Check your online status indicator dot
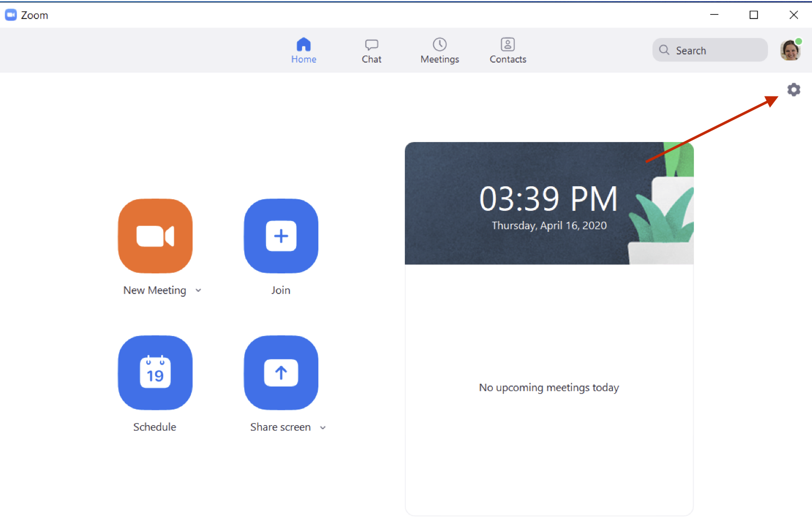 click(799, 40)
